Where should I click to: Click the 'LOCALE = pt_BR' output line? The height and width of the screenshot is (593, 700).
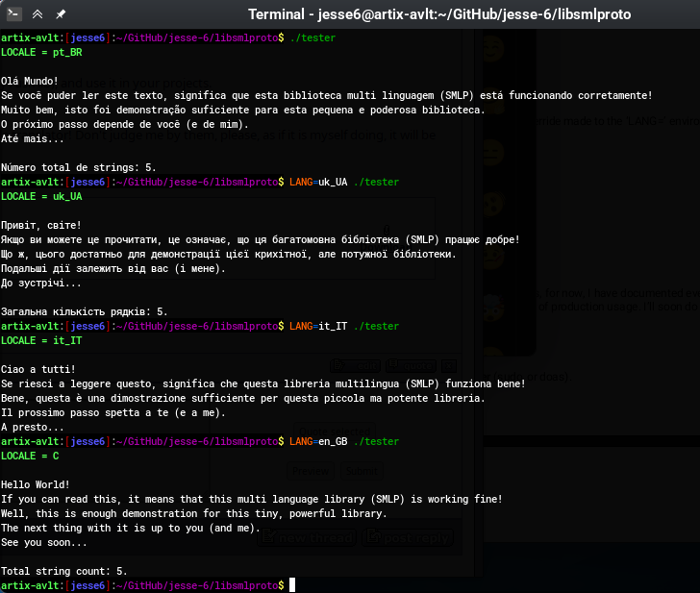41,52
